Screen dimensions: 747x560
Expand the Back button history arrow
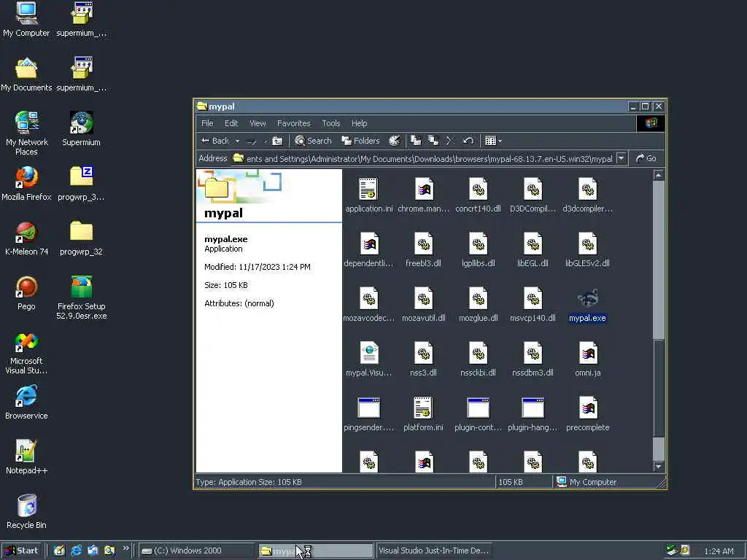pos(237,141)
